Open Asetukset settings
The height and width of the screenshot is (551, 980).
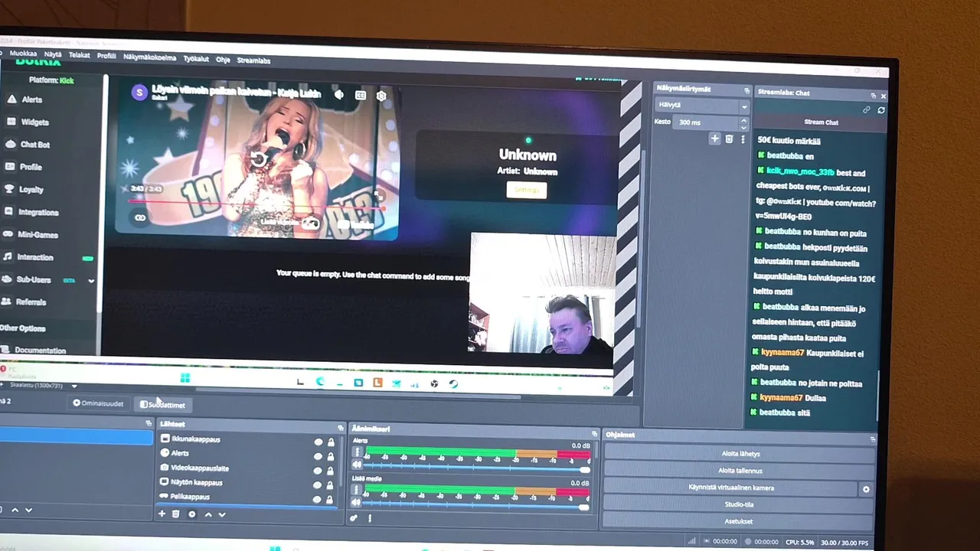[739, 522]
